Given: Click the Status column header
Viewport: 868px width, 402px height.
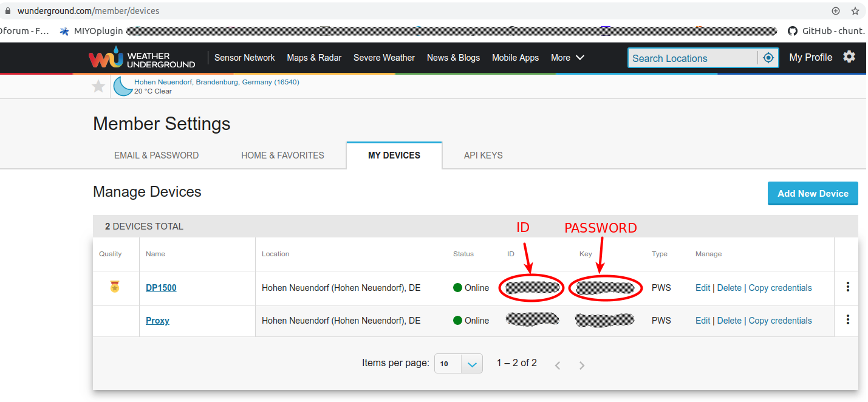Looking at the screenshot, I should pos(463,254).
